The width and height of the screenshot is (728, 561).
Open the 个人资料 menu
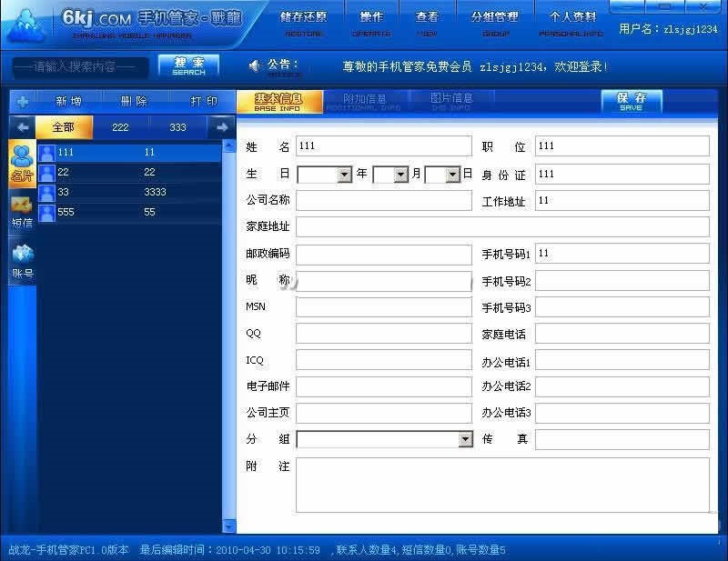coord(571,24)
